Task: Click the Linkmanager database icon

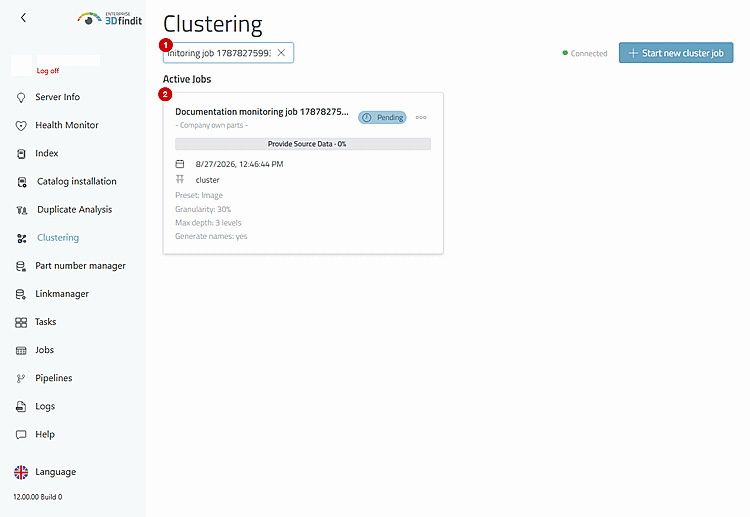Action: point(21,295)
